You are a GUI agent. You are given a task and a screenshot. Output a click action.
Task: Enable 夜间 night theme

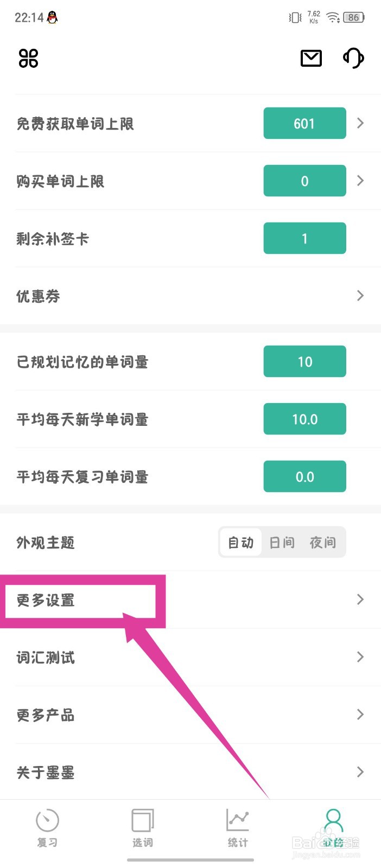[x=322, y=542]
